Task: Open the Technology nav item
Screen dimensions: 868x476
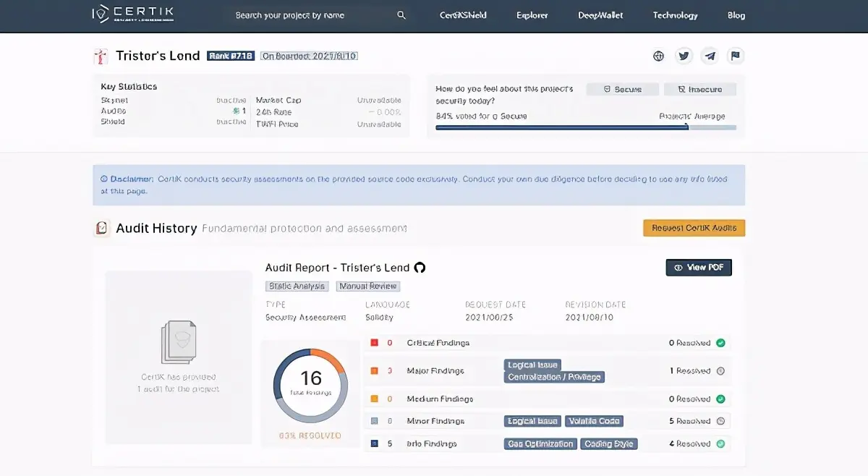Action: point(676,15)
